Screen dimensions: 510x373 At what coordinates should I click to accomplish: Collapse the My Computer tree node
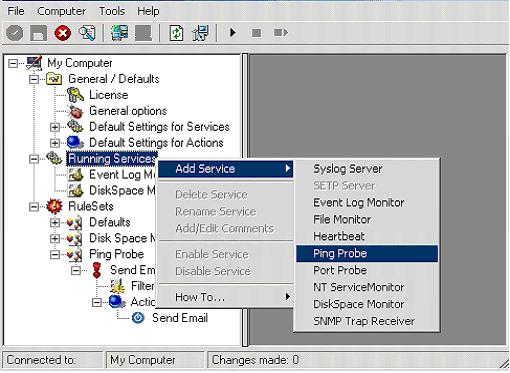tap(13, 63)
